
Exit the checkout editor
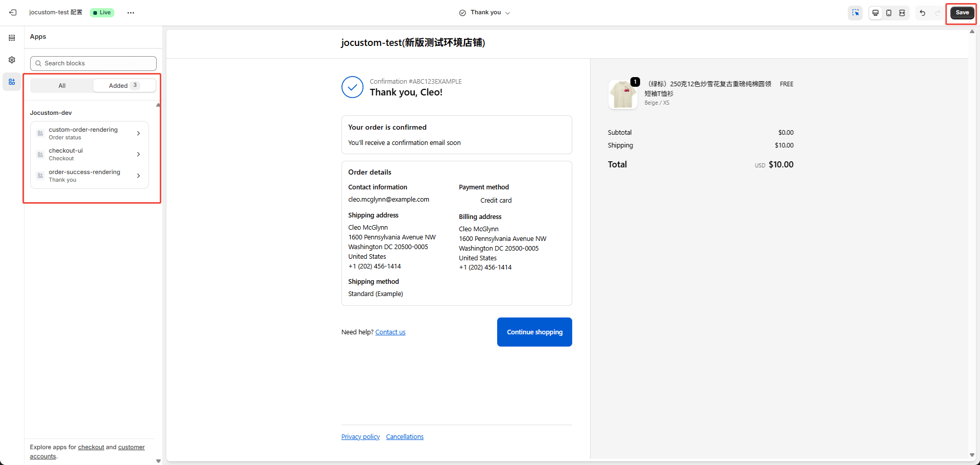point(13,13)
